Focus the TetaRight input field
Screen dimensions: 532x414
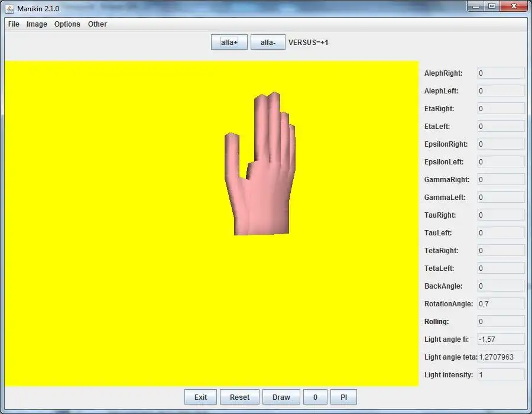point(501,250)
